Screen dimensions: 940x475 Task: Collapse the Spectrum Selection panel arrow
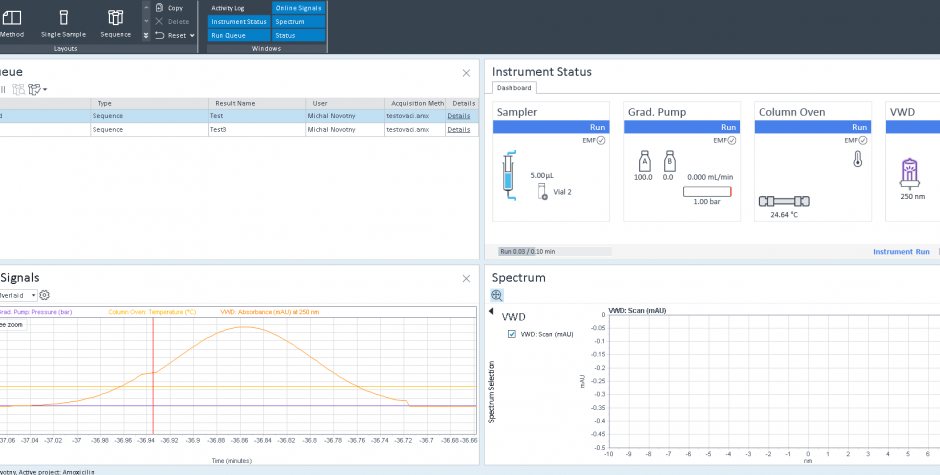(491, 311)
